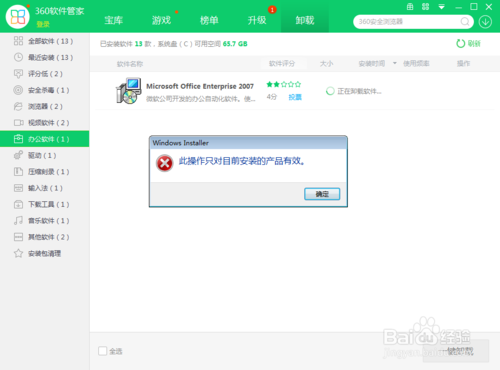Image resolution: width=500 pixels, height=370 pixels.
Task: Sort by 大小 column header
Action: 326,63
